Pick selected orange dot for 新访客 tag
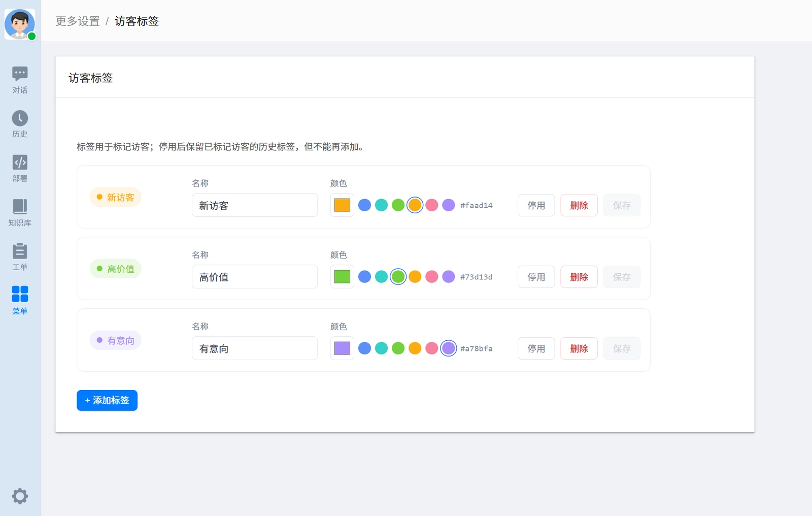Screen dimensions: 812x516 tap(415, 205)
